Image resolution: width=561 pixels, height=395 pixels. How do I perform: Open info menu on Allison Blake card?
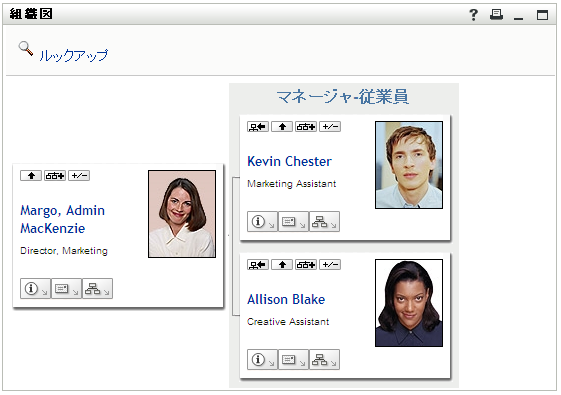tap(262, 360)
